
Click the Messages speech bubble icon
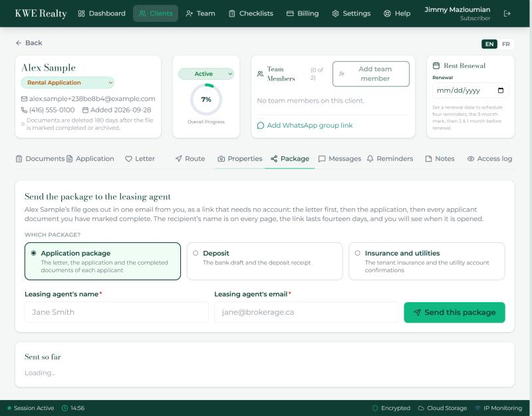pyautogui.click(x=322, y=158)
